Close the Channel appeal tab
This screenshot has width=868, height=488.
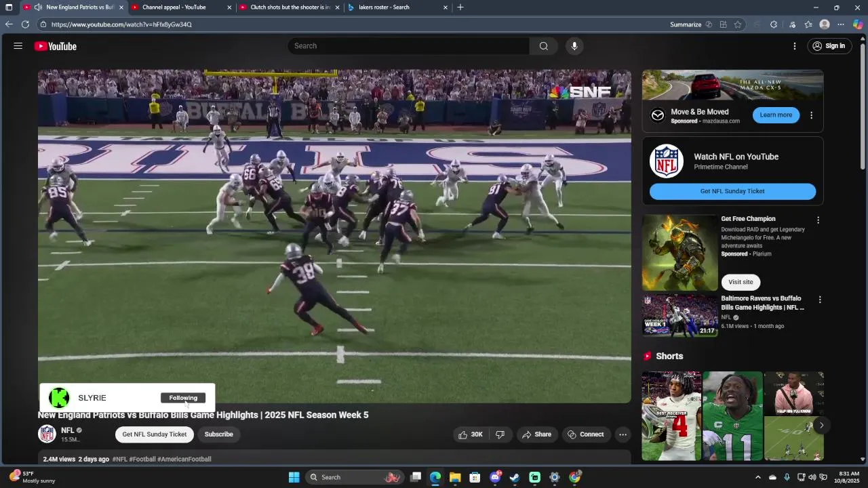(x=229, y=7)
